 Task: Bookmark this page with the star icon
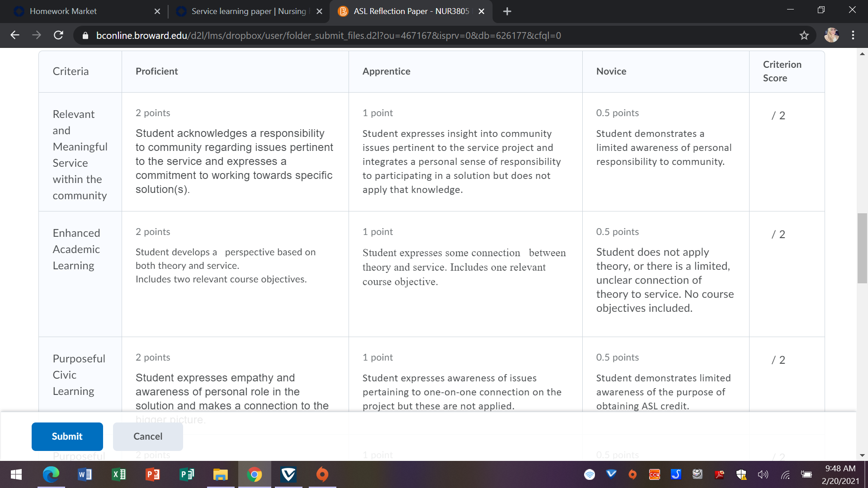(804, 35)
